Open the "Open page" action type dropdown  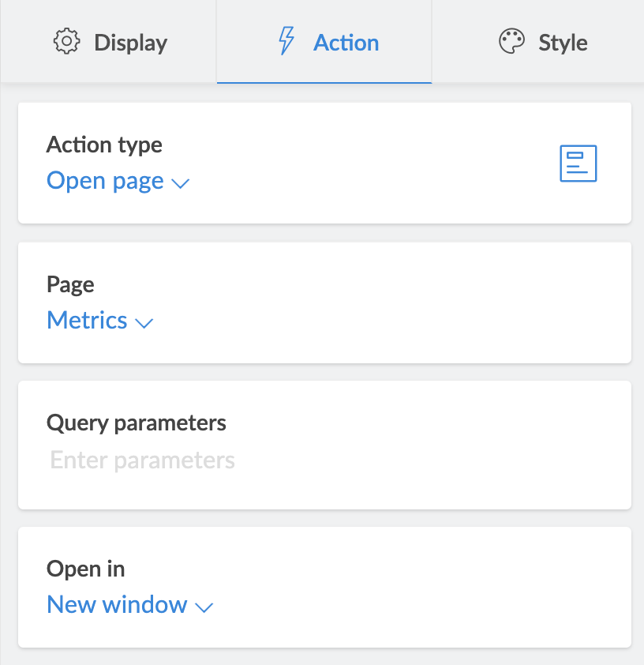coord(105,181)
